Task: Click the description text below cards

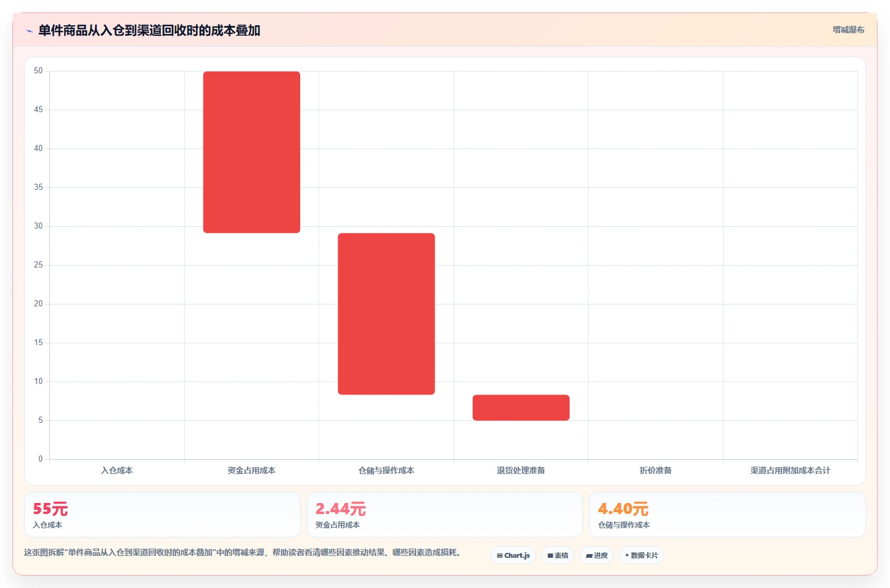Action: [243, 552]
